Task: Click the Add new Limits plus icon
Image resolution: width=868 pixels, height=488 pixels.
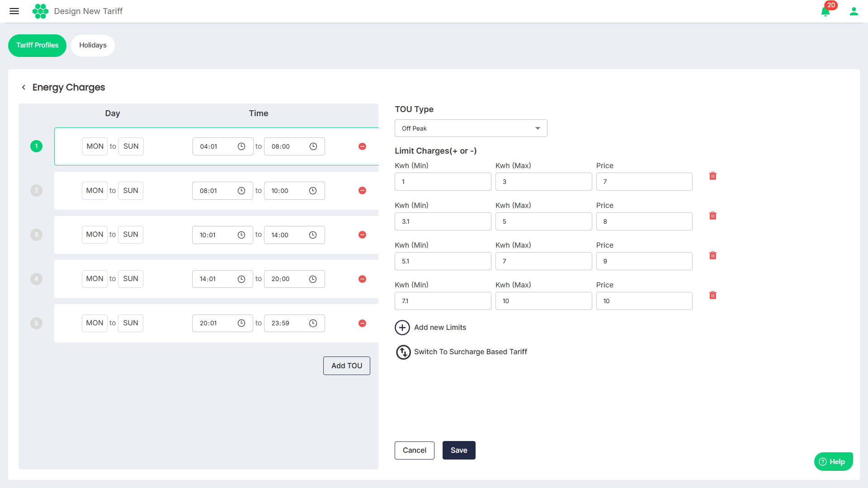Action: click(402, 327)
